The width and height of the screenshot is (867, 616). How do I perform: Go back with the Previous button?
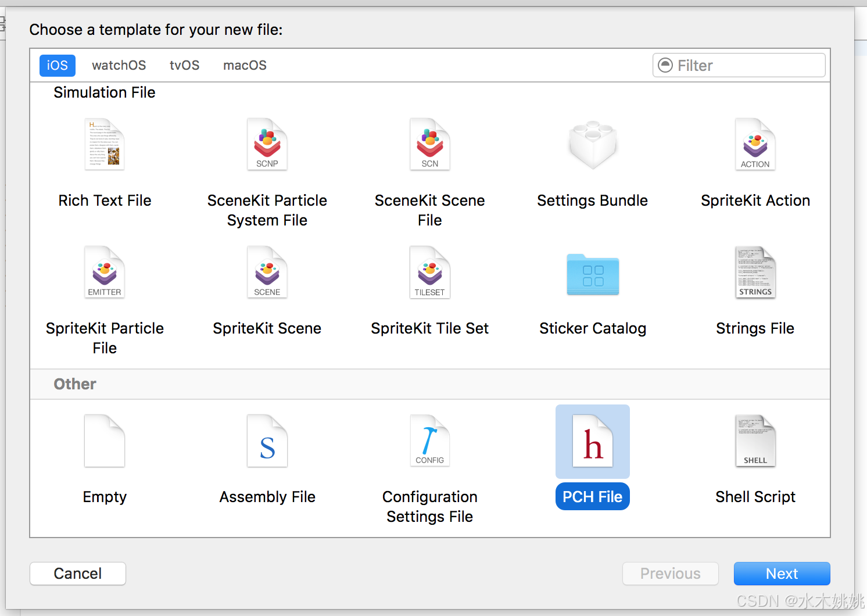click(671, 574)
